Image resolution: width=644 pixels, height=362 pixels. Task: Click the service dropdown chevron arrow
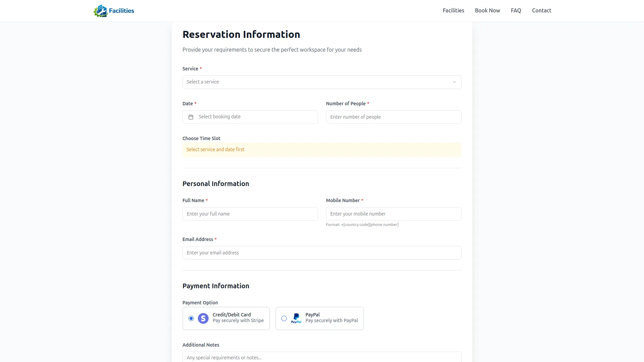(x=454, y=82)
